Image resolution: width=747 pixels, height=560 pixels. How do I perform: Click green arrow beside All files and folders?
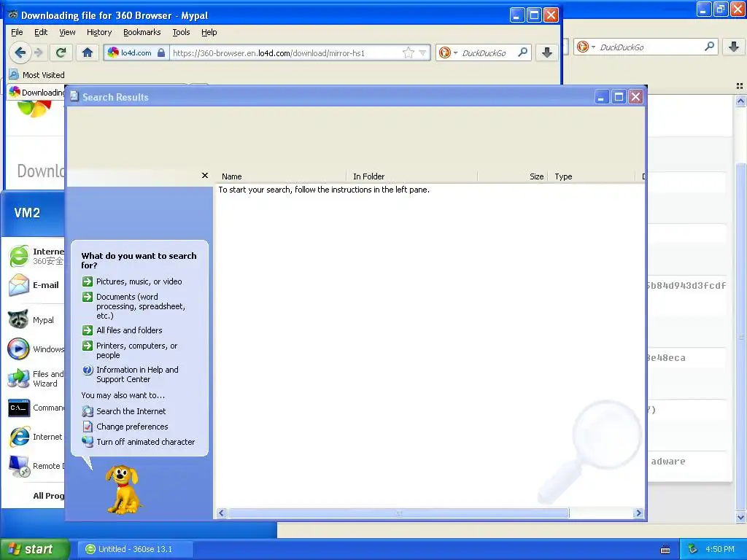[x=88, y=330]
